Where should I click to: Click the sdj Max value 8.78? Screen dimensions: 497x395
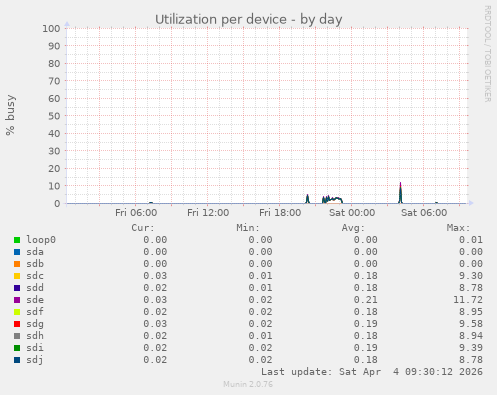pos(471,360)
